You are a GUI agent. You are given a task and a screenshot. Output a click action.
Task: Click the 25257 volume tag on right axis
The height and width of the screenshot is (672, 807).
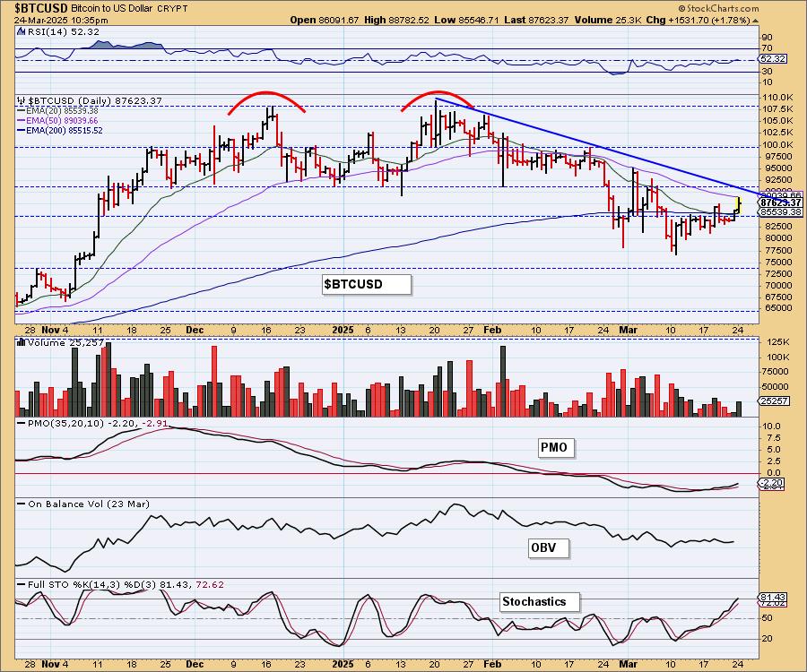coord(774,401)
